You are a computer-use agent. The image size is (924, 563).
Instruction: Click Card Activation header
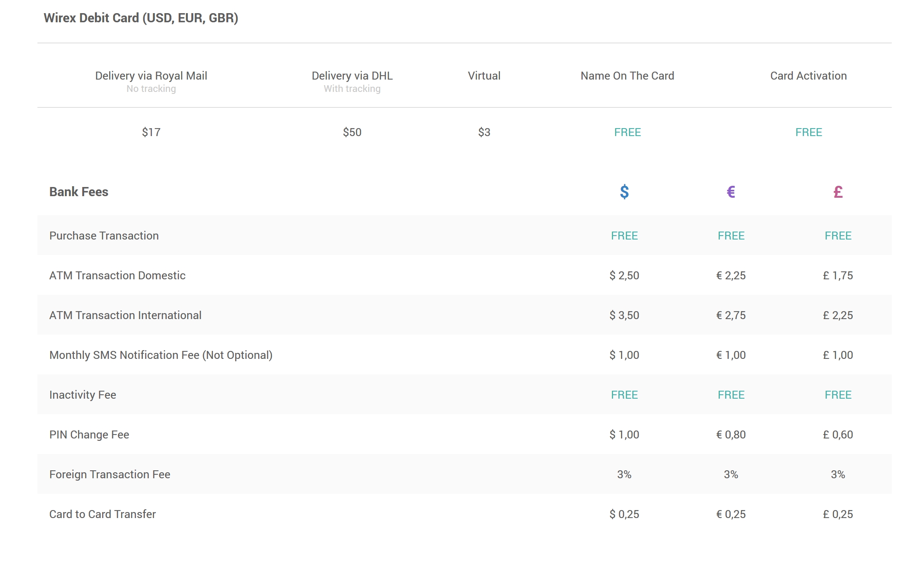tap(809, 76)
